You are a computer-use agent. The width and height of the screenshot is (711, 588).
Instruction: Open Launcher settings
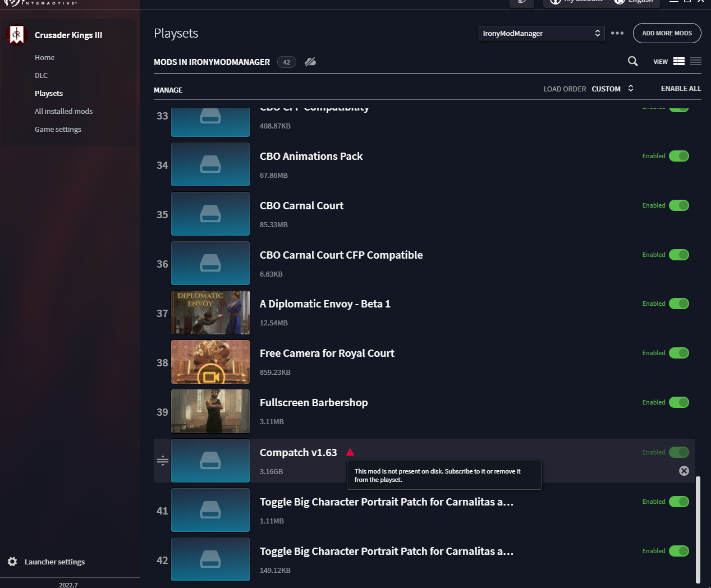54,562
